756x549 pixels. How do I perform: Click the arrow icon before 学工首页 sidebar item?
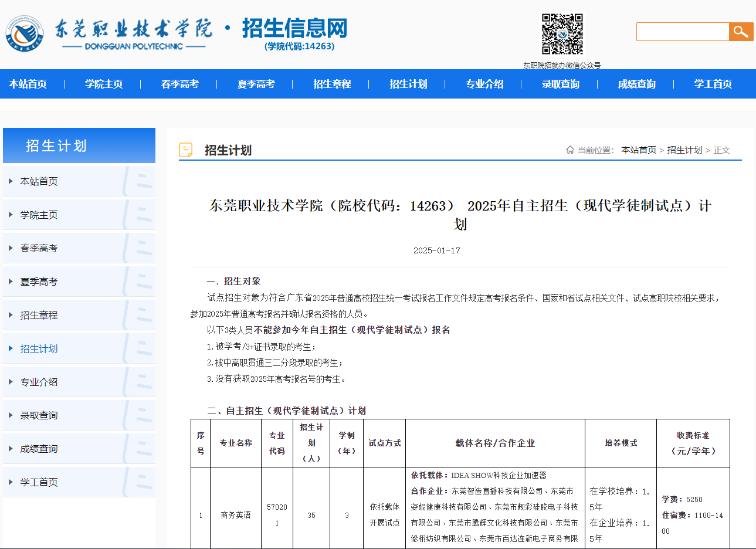tap(11, 482)
